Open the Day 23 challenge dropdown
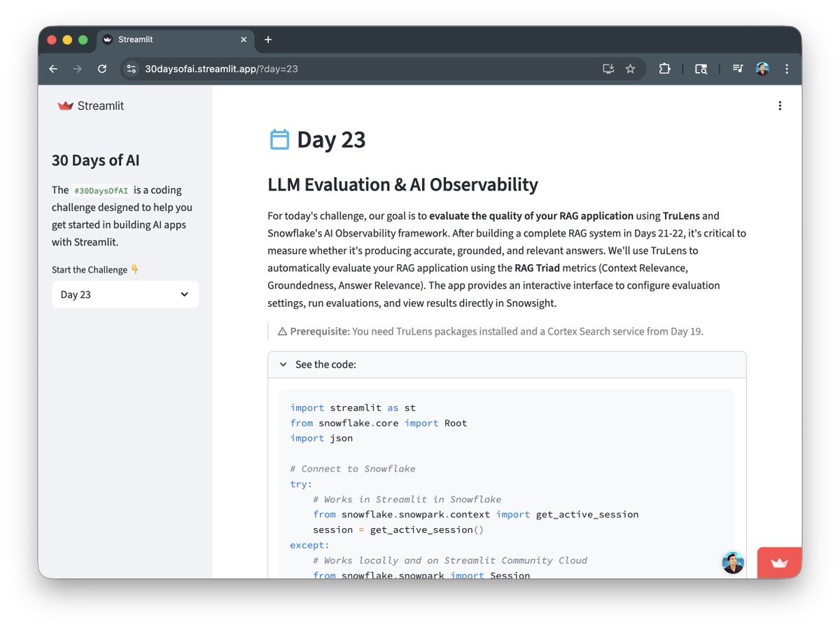 [125, 294]
